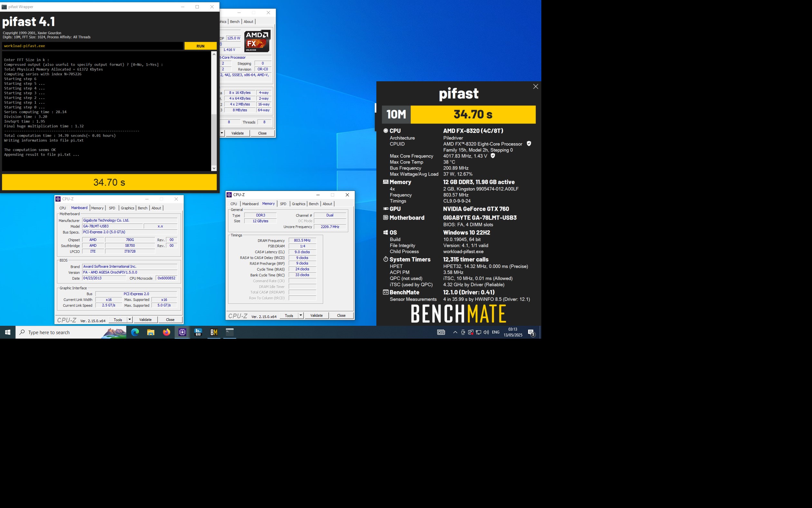Click the Motherboard section icon in the BenchMate panel
812x508 pixels.
pyautogui.click(x=385, y=217)
